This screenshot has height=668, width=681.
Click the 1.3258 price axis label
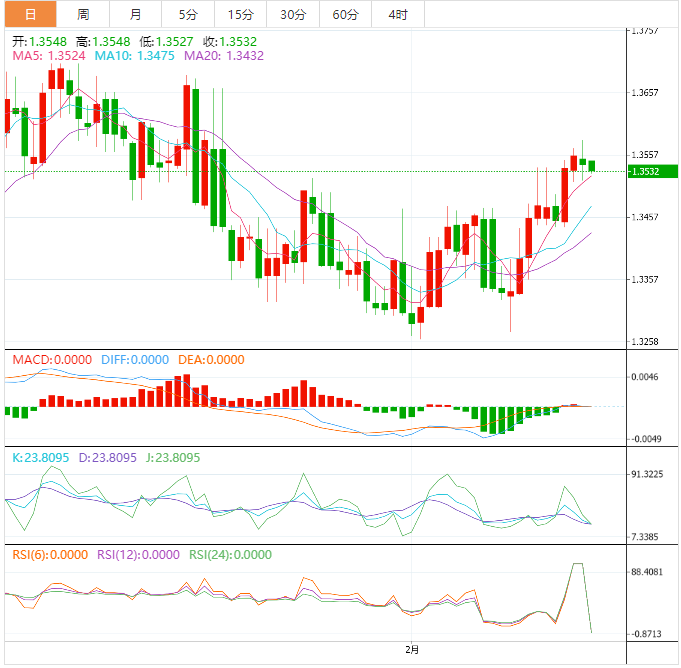pos(645,341)
